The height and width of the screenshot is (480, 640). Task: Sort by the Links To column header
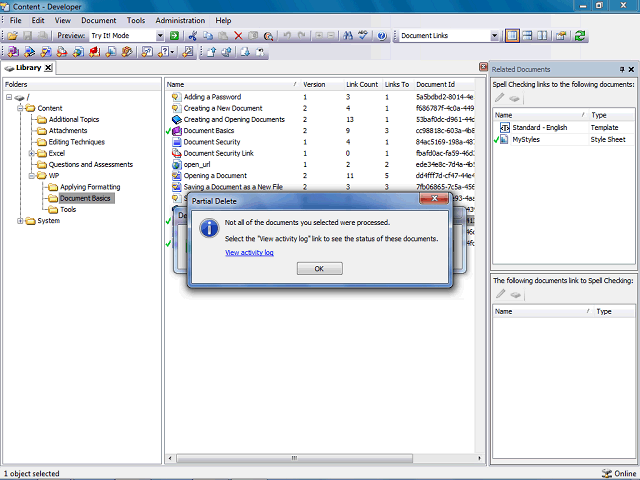coord(397,84)
